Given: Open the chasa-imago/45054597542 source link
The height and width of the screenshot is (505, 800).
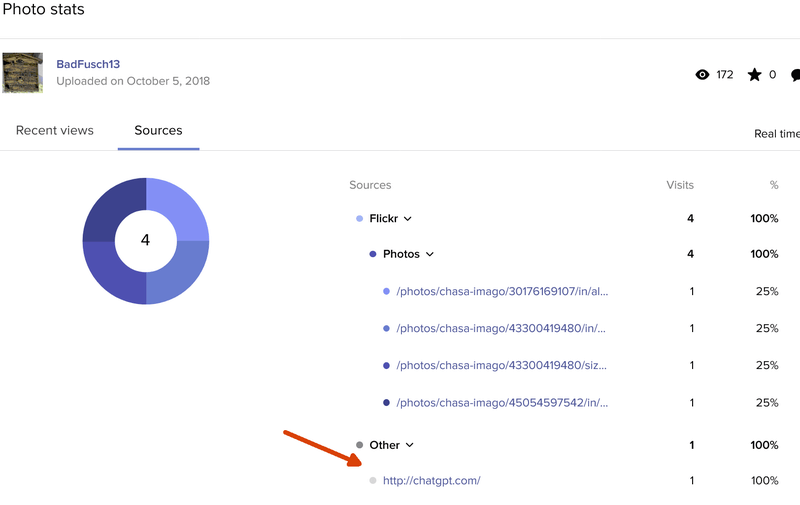Looking at the screenshot, I should coord(502,403).
